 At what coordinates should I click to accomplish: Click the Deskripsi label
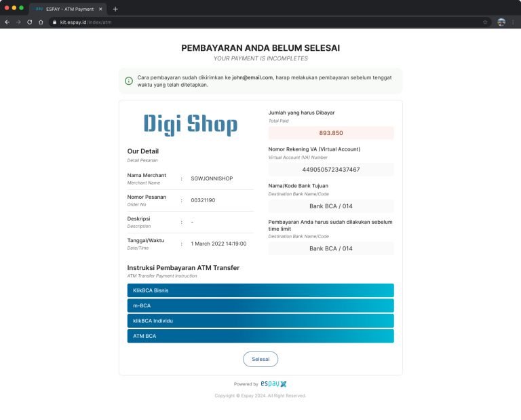(x=138, y=218)
